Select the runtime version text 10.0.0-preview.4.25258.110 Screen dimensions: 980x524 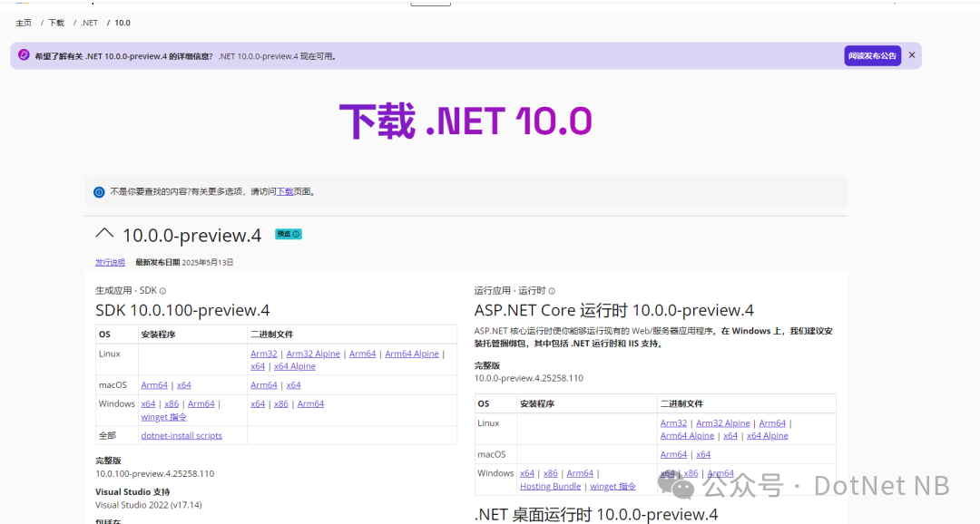click(x=529, y=378)
